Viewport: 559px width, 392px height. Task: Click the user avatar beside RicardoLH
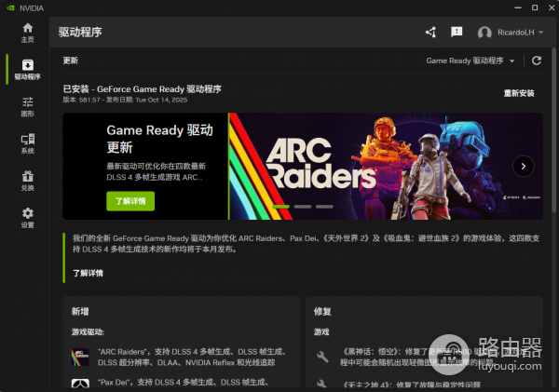[x=484, y=33]
